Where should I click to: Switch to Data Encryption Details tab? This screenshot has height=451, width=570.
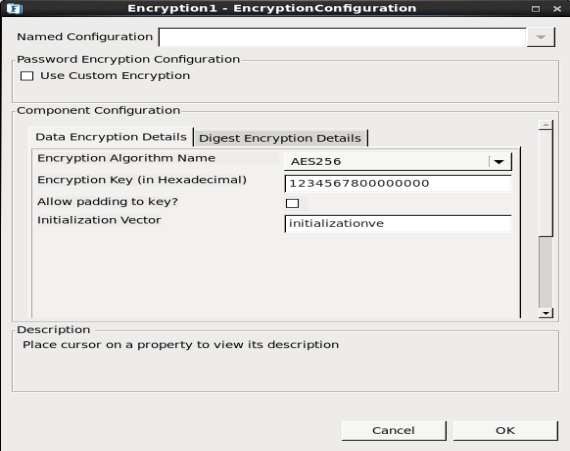pos(111,137)
